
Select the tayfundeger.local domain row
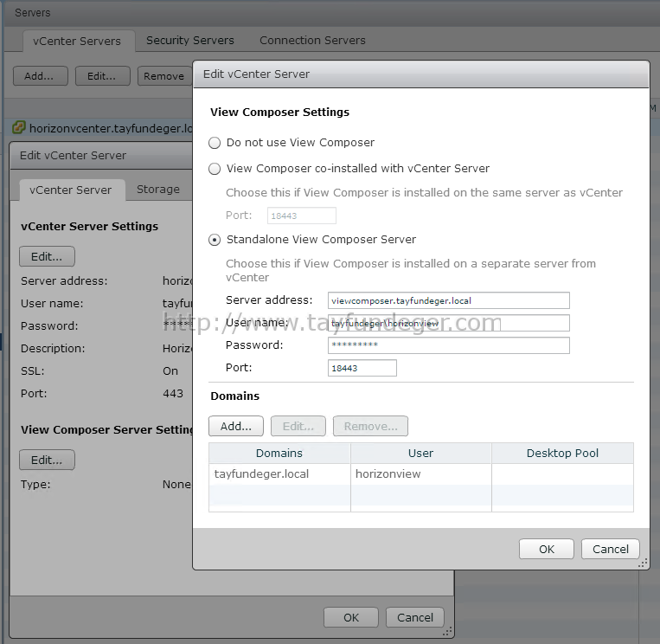[421, 474]
